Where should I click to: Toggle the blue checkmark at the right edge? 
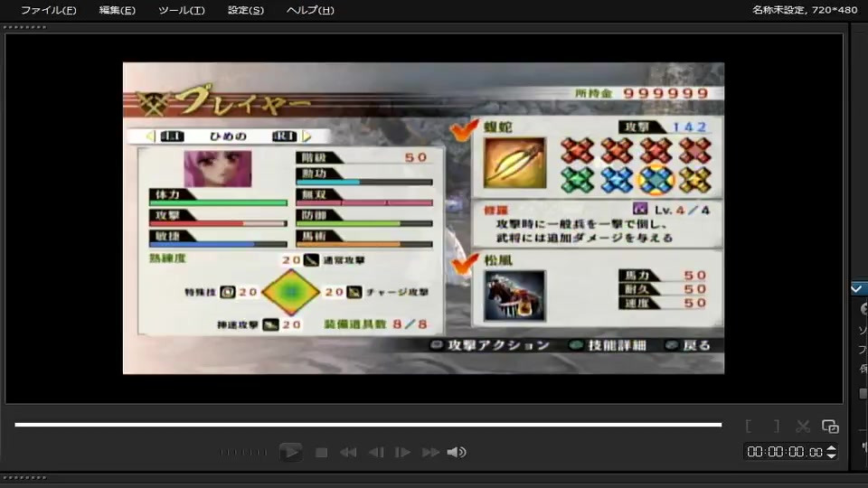(857, 288)
